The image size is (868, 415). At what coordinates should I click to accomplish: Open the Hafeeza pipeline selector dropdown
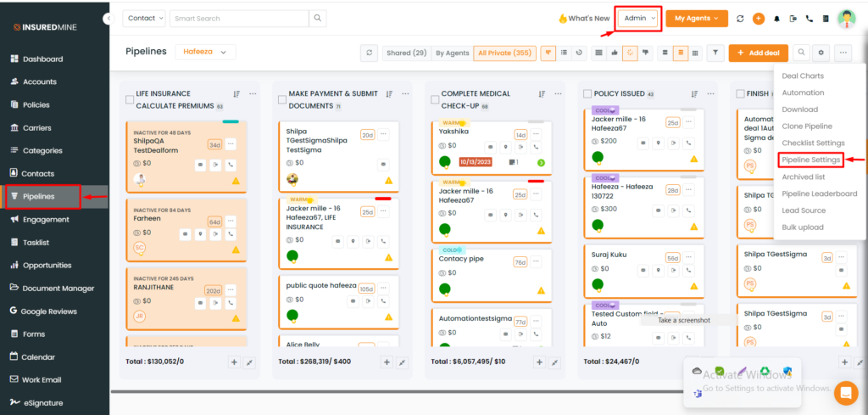[x=205, y=52]
